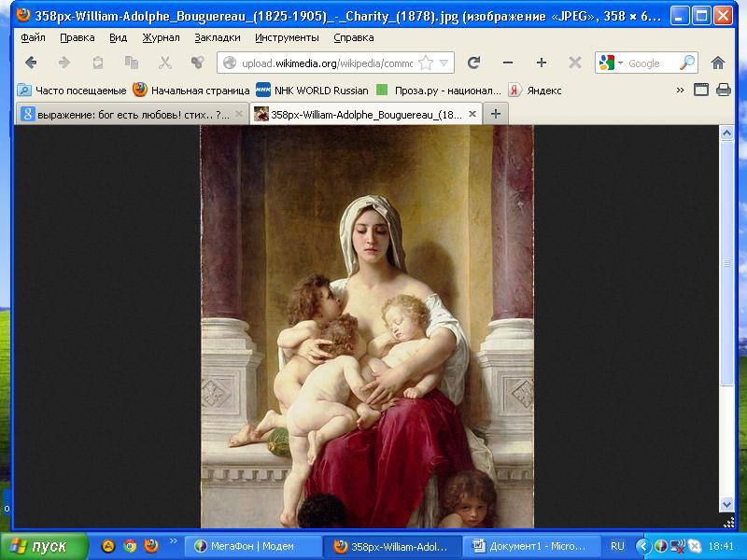Open the NHK WORLD Russian bookmark

pyautogui.click(x=312, y=90)
